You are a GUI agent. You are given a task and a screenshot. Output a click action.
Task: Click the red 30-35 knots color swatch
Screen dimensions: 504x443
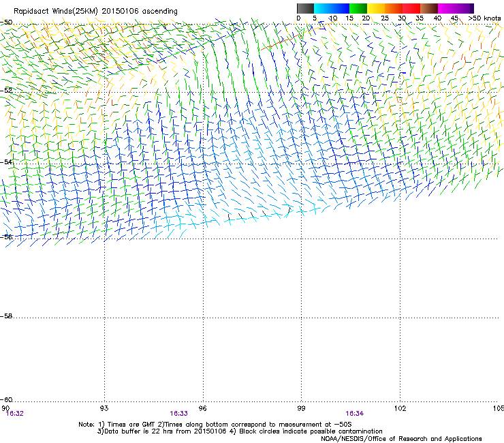[x=411, y=8]
